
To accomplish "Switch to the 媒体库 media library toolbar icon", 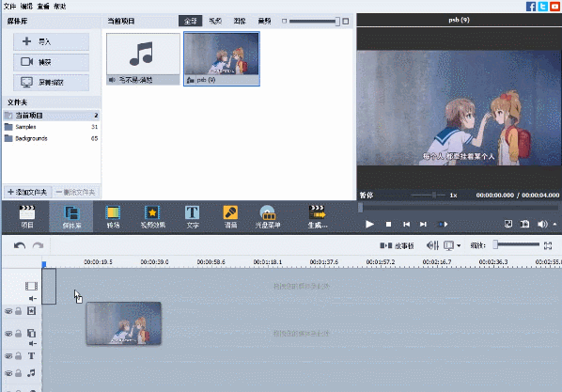I will pos(71,216).
